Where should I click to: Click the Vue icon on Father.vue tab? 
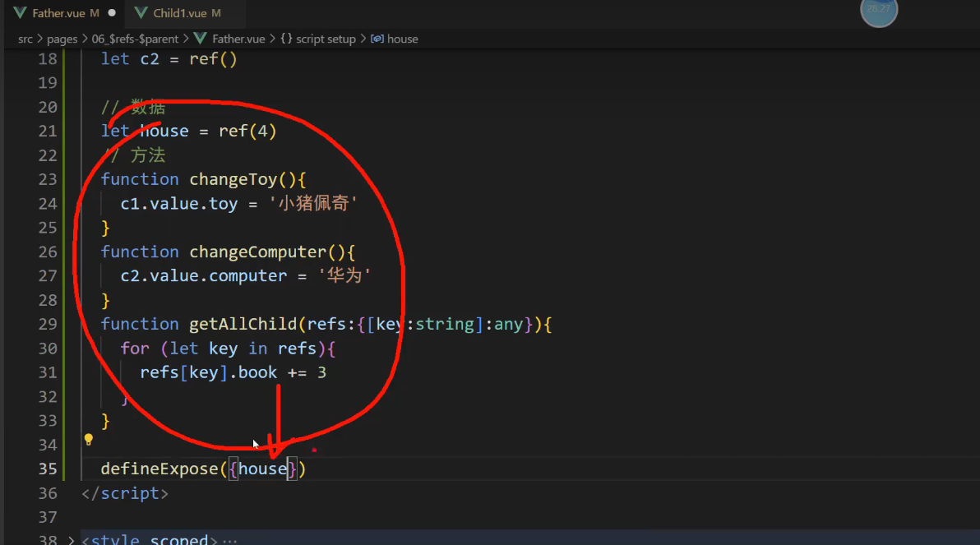[20, 12]
